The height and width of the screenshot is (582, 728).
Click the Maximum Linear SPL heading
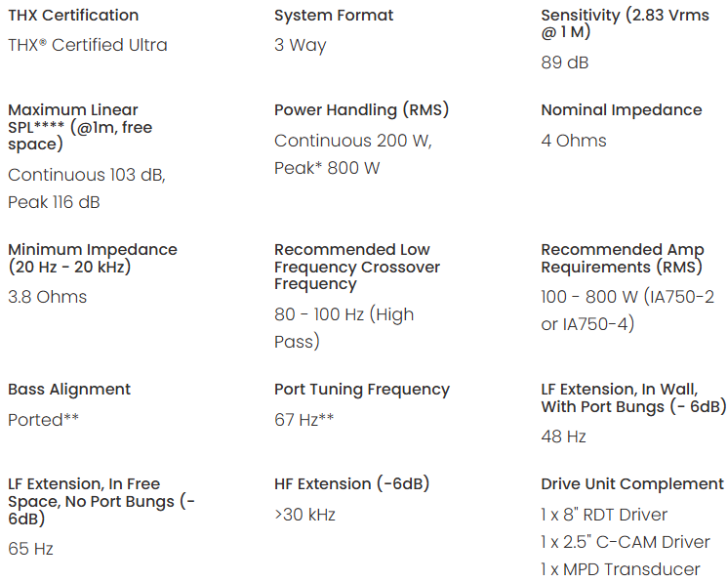click(80, 127)
